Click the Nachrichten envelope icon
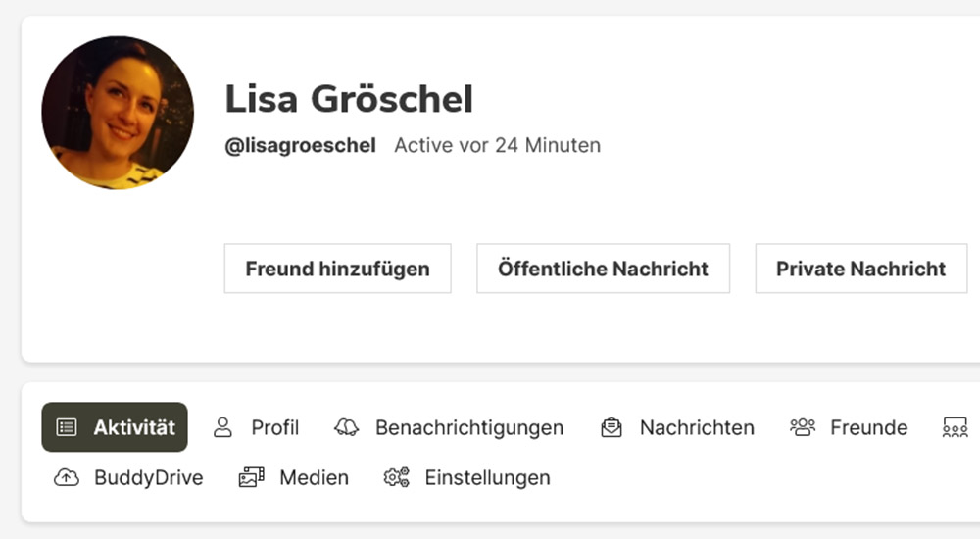Viewport: 980px width, 539px height. pos(612,427)
